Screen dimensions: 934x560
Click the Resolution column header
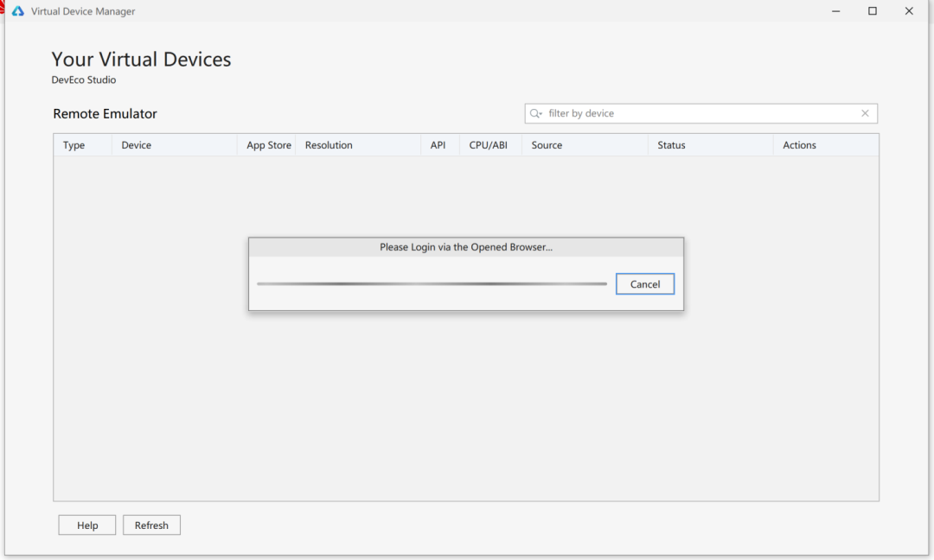[x=329, y=145]
